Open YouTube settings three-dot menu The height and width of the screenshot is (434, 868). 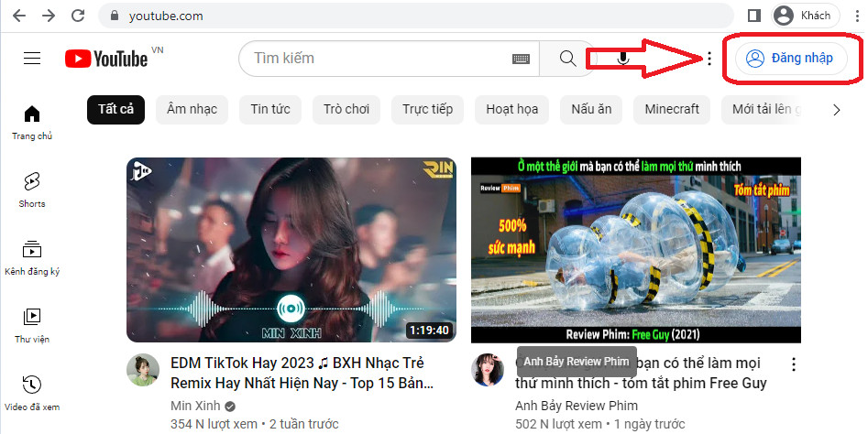pyautogui.click(x=709, y=58)
